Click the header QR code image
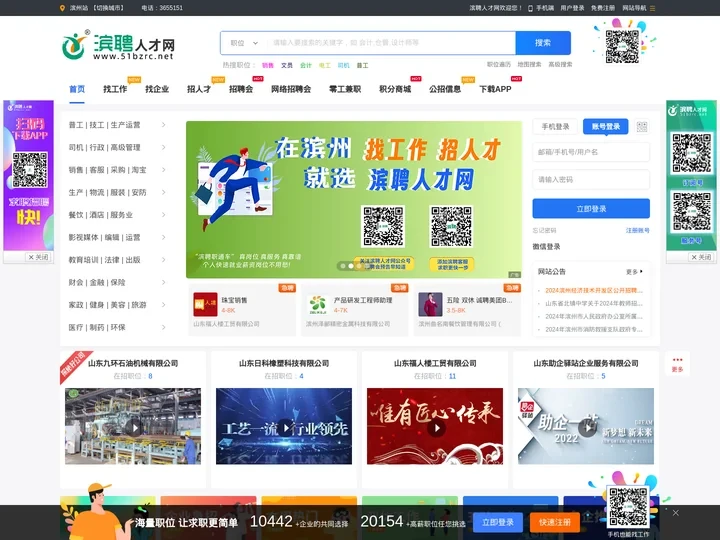 (622, 46)
